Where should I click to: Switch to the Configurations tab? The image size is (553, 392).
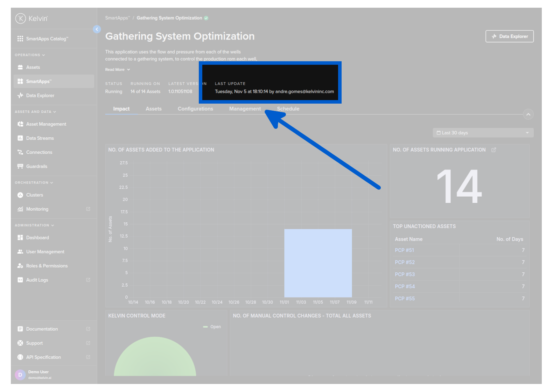point(195,109)
